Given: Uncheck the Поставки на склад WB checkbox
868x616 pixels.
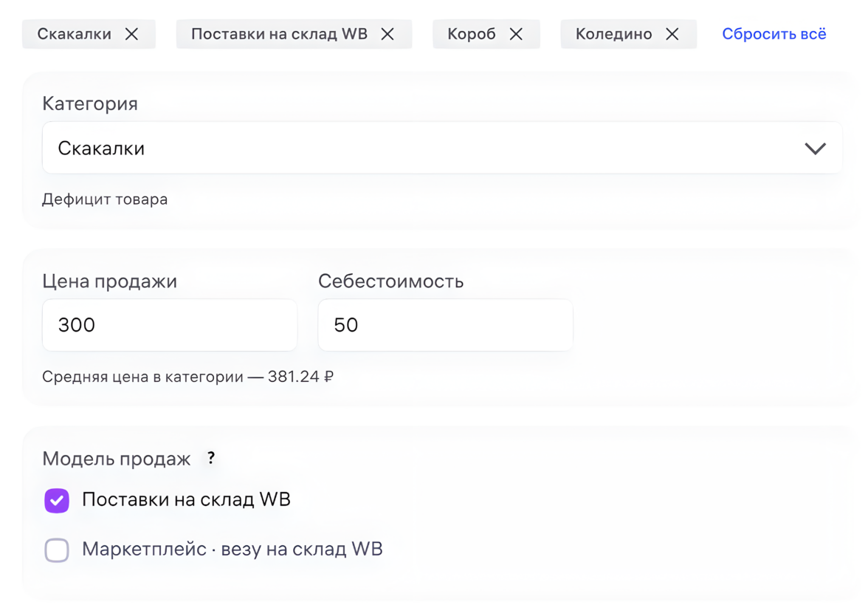Looking at the screenshot, I should [x=57, y=500].
